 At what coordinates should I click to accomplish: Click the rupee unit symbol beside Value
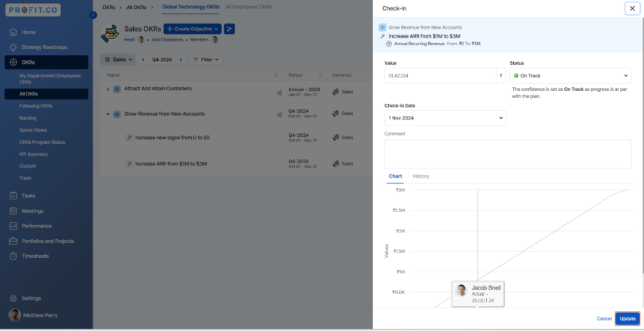500,75
